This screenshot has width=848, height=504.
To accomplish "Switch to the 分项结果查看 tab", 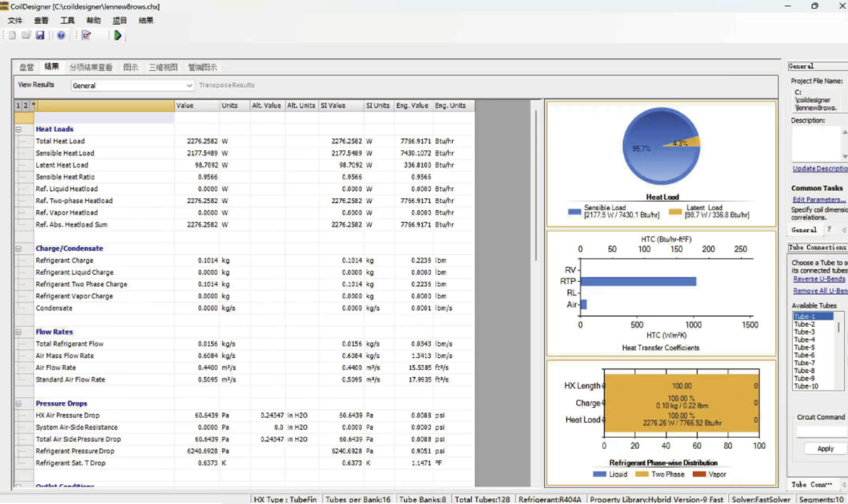I will tap(91, 68).
